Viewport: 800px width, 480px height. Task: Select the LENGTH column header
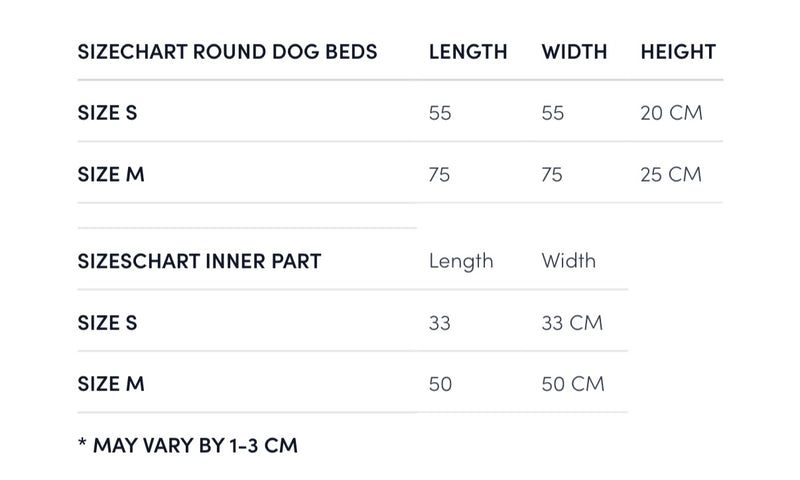click(x=468, y=52)
